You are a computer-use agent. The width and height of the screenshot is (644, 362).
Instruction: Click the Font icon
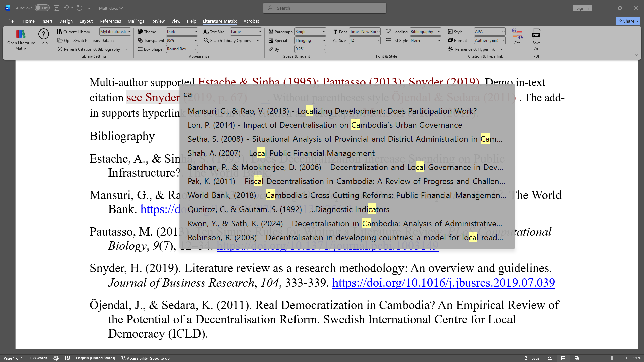(335, 32)
